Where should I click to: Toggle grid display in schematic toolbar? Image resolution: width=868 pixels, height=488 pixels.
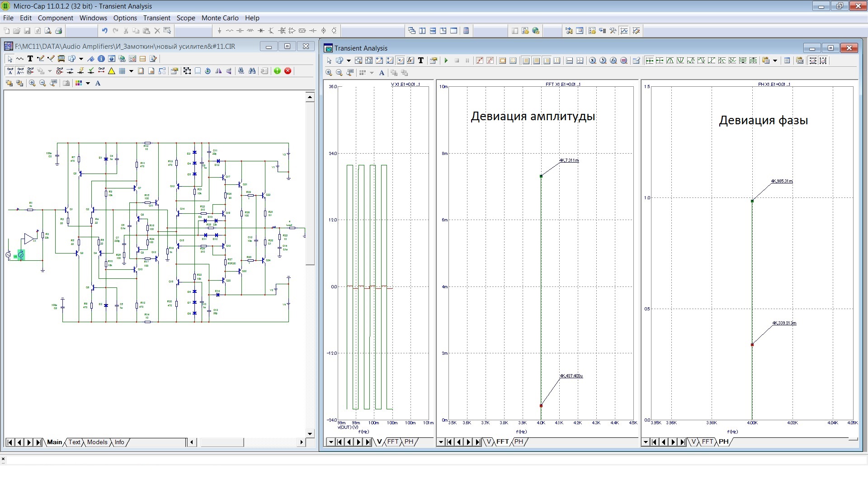(x=122, y=71)
